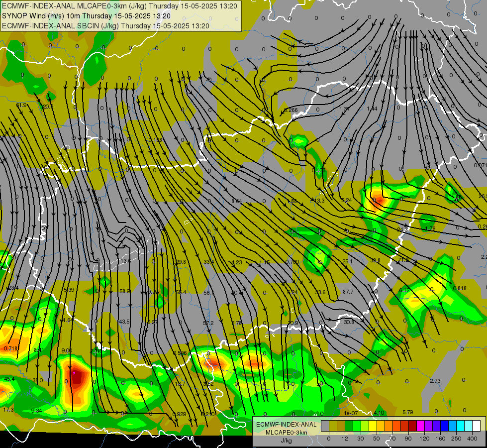This screenshot has width=487, height=448.
Task: Click the 13.3 value on the map
Action: point(319,201)
